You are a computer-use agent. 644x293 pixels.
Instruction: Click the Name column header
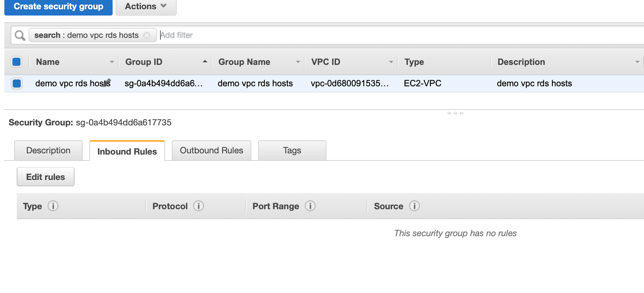[x=48, y=62]
